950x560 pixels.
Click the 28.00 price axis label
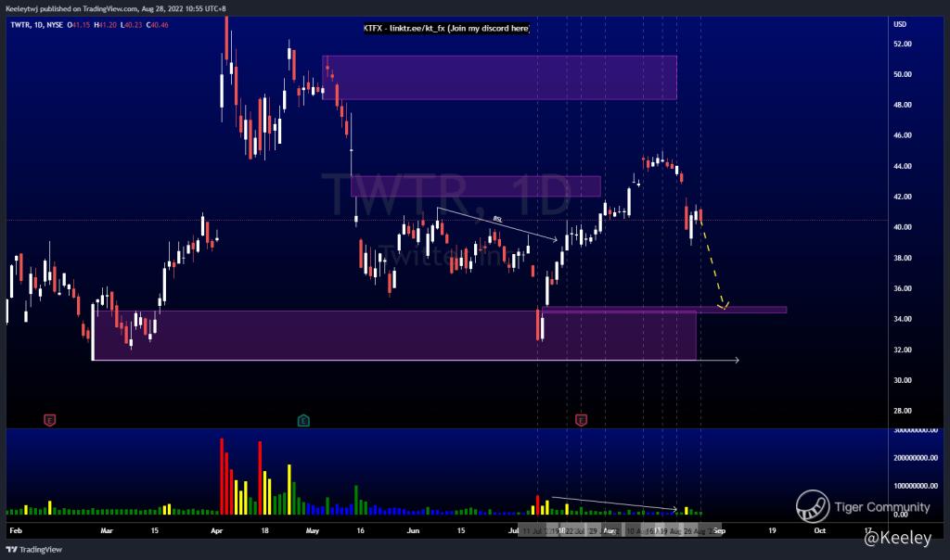tap(902, 411)
